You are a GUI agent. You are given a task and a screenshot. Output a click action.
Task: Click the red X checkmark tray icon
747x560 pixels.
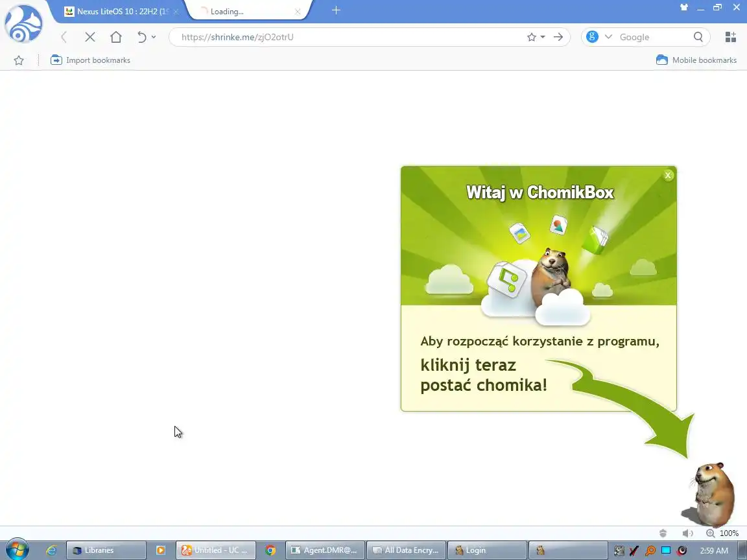(634, 551)
